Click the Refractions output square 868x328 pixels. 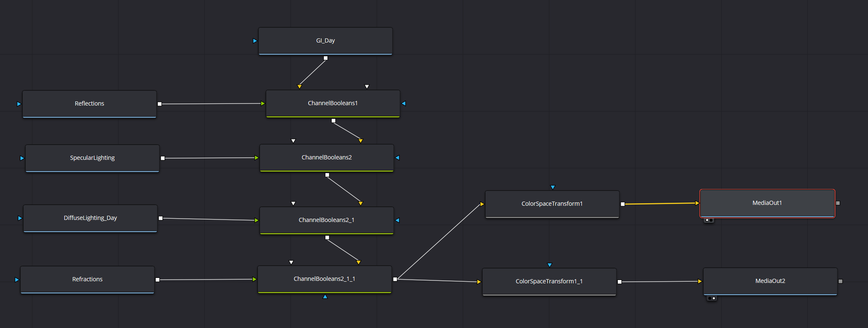coord(157,280)
